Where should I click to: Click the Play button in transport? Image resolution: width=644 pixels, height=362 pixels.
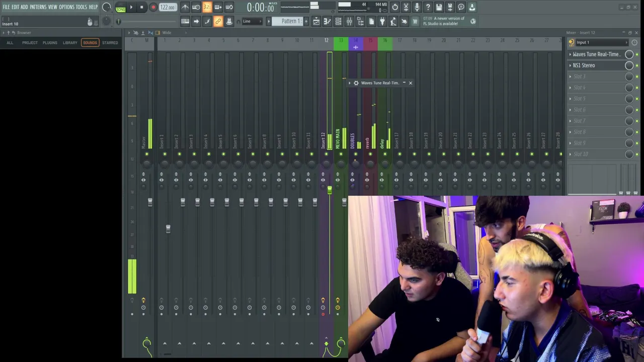click(131, 7)
